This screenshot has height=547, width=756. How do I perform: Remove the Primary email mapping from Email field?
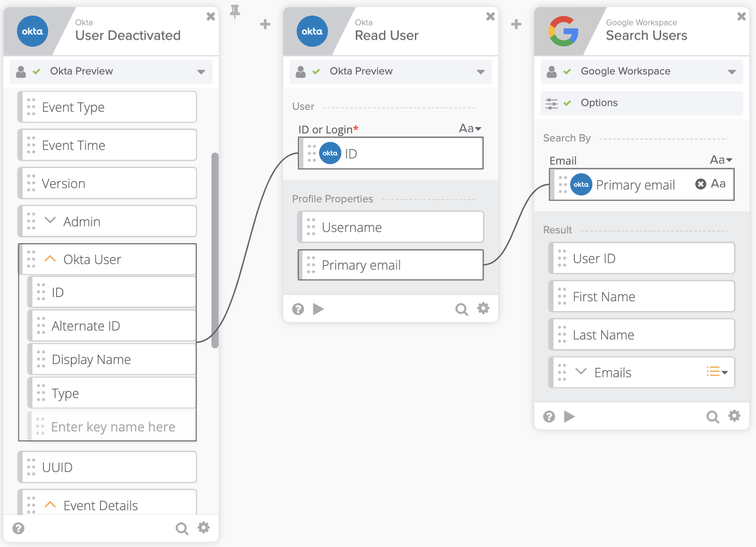(700, 184)
